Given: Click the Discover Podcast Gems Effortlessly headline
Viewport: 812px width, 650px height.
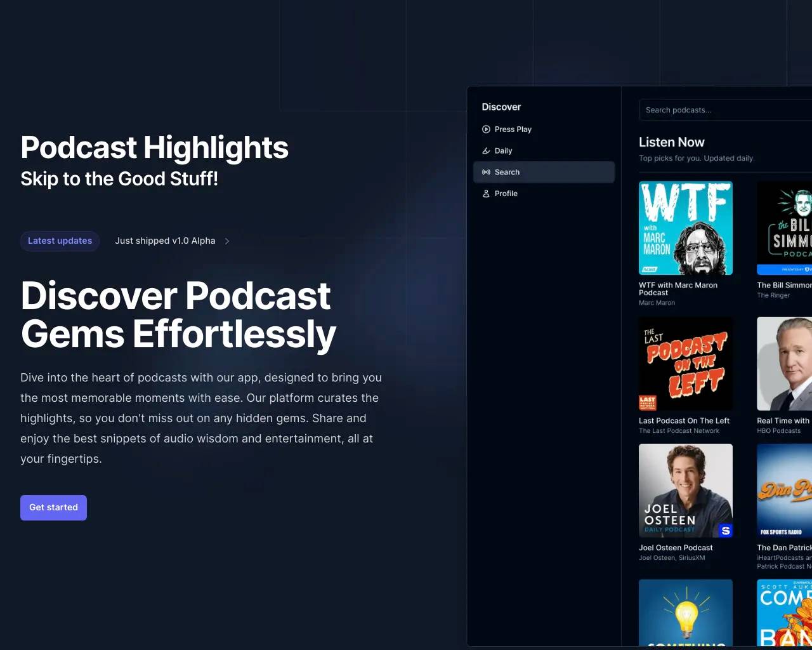Looking at the screenshot, I should coord(178,315).
